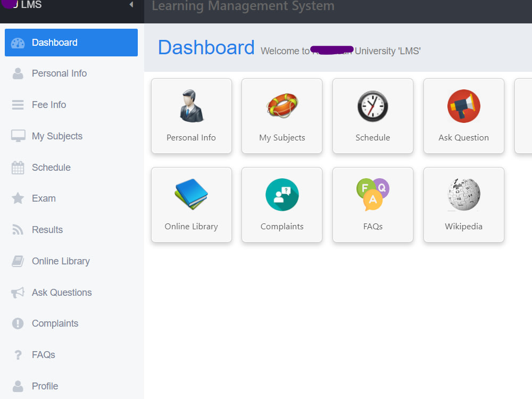
Task: Click the clock Schedule tile icon
Action: pos(372,106)
